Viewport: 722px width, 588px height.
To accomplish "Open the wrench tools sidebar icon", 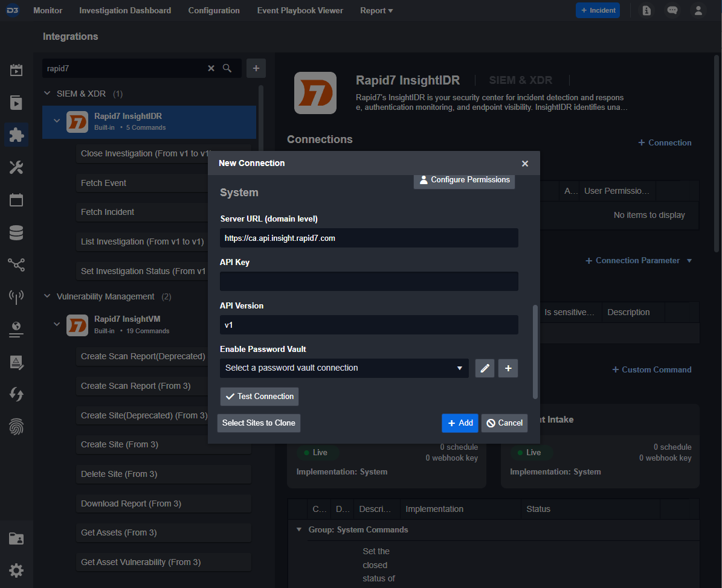I will 16,167.
